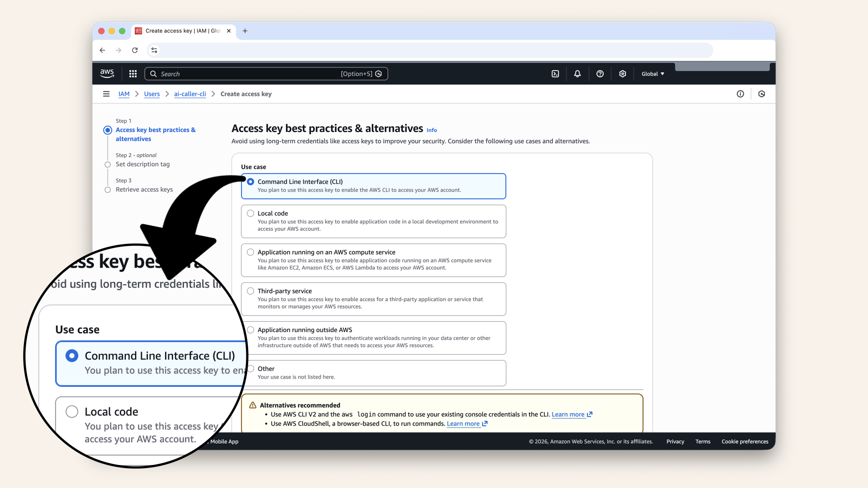
Task: Open the info panel circle icon
Action: [x=740, y=94]
